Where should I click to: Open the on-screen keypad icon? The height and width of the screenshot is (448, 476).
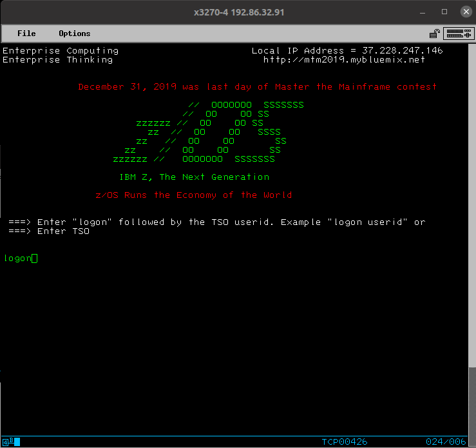[x=458, y=34]
